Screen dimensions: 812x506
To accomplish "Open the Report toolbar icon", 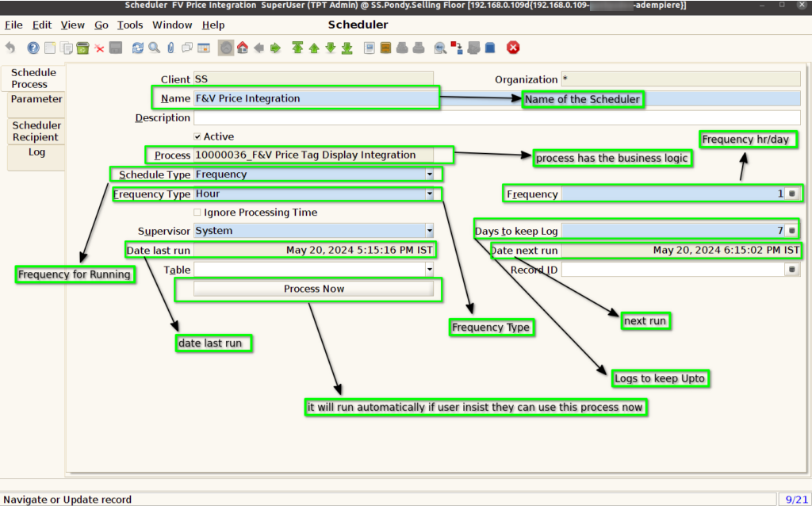I will pyautogui.click(x=370, y=48).
